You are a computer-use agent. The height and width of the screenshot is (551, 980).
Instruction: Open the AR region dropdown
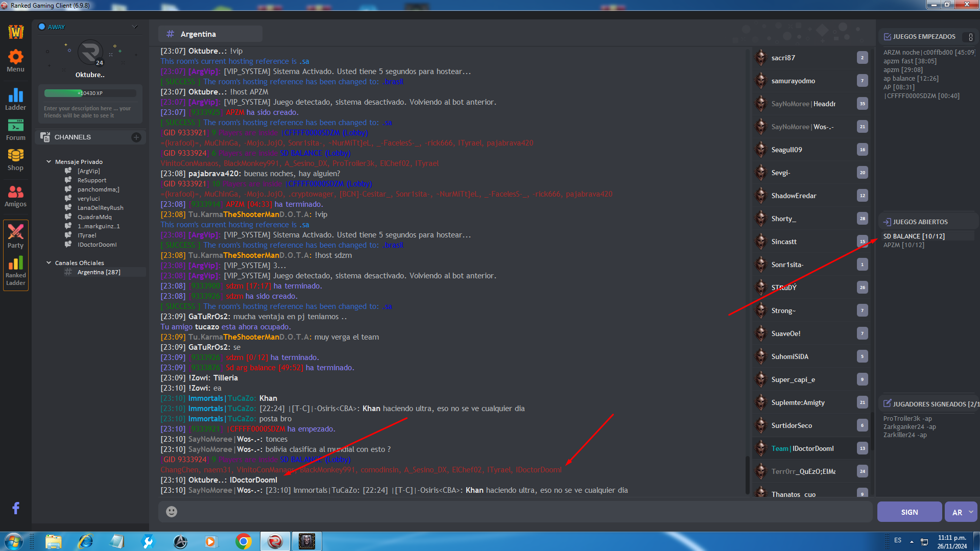pyautogui.click(x=961, y=512)
